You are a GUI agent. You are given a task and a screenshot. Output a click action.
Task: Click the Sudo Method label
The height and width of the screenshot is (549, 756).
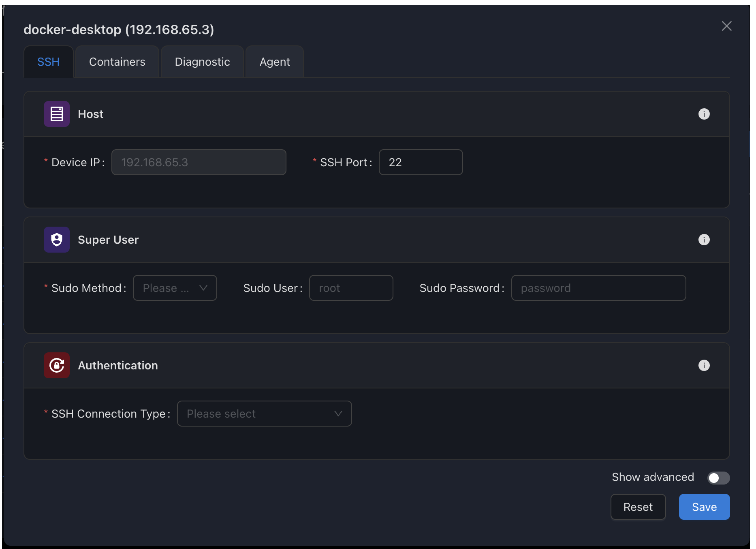click(89, 288)
